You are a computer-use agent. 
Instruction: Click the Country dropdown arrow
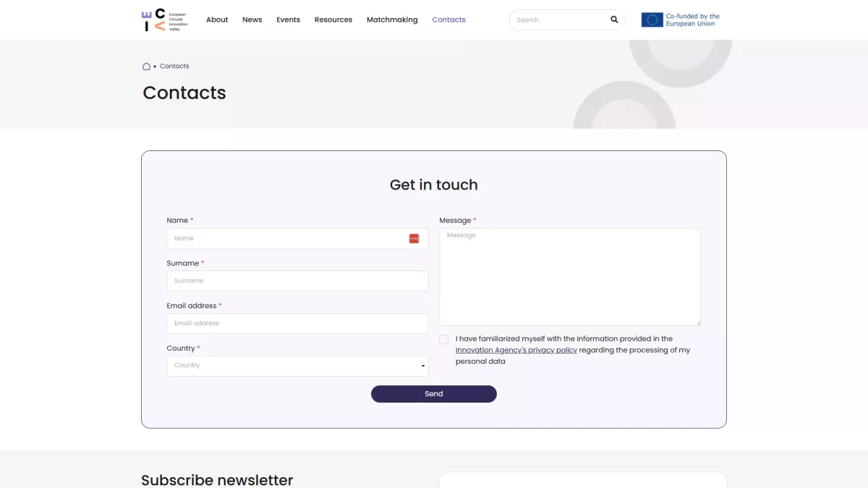coord(423,367)
